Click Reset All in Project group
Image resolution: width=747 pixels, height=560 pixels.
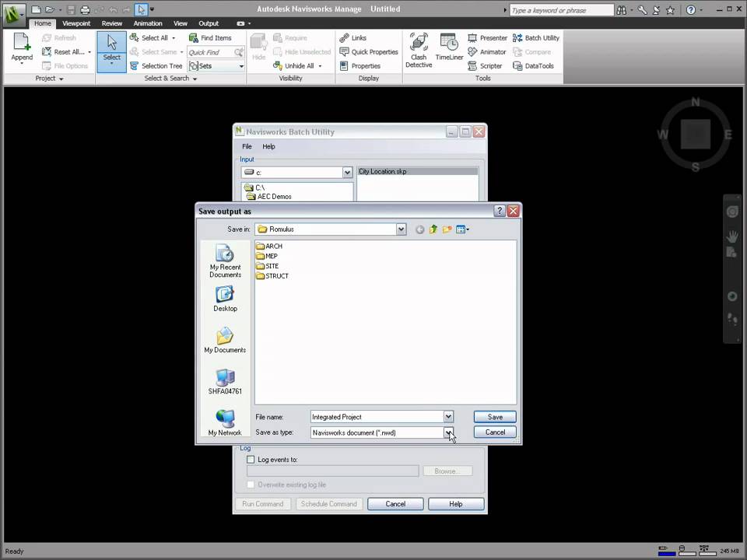click(x=63, y=52)
